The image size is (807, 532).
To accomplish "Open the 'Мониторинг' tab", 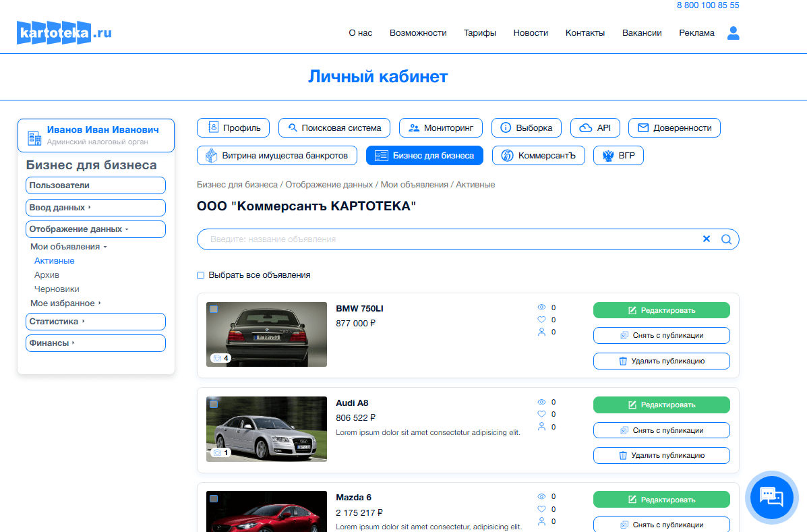I will click(442, 127).
